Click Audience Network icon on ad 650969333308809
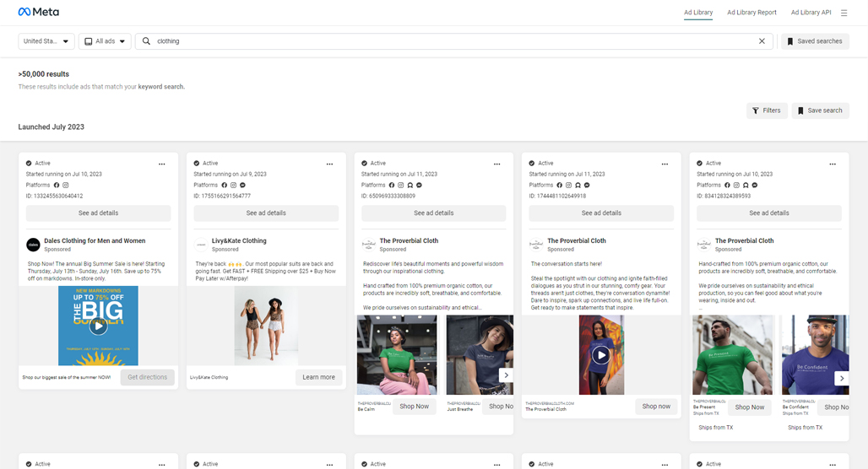The height and width of the screenshot is (469, 868). [x=410, y=186]
